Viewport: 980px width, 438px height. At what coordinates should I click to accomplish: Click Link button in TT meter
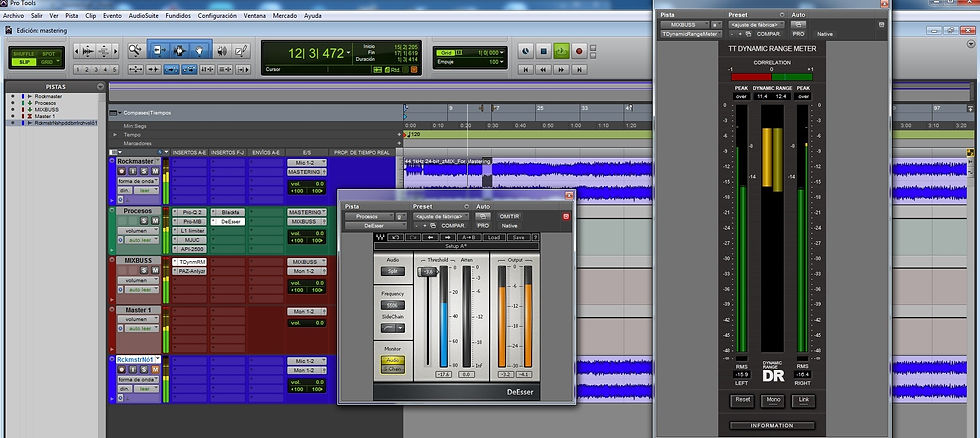803,400
